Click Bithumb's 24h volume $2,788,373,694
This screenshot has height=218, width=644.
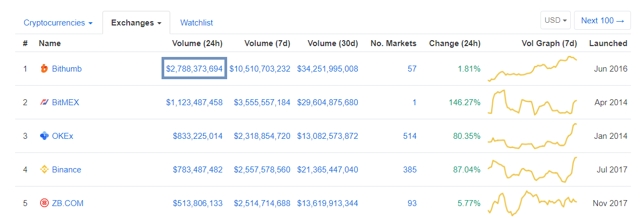point(195,69)
